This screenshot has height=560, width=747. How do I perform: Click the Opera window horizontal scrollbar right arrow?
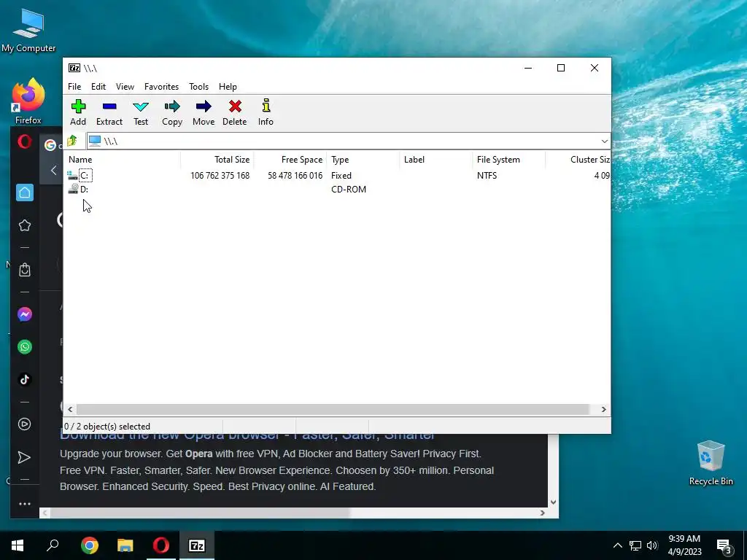(542, 513)
